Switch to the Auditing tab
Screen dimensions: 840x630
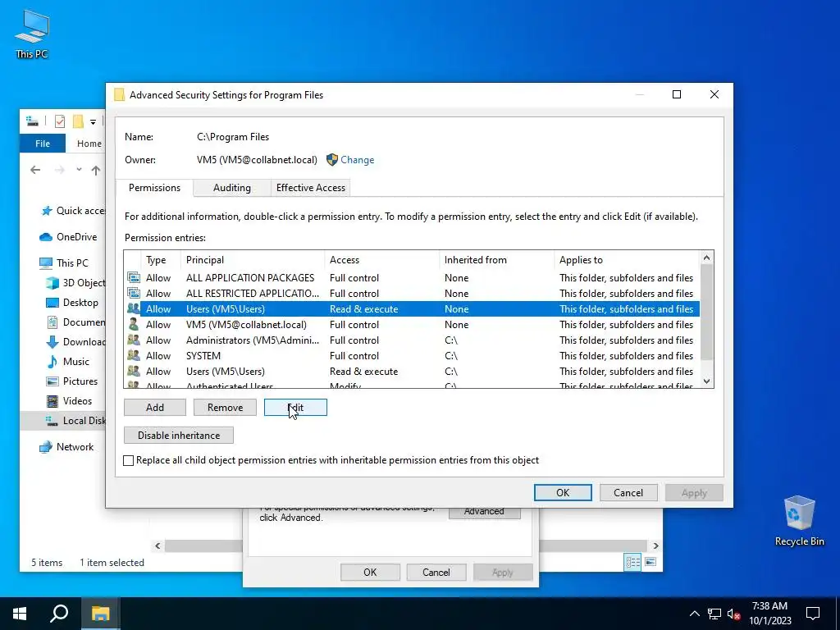232,188
